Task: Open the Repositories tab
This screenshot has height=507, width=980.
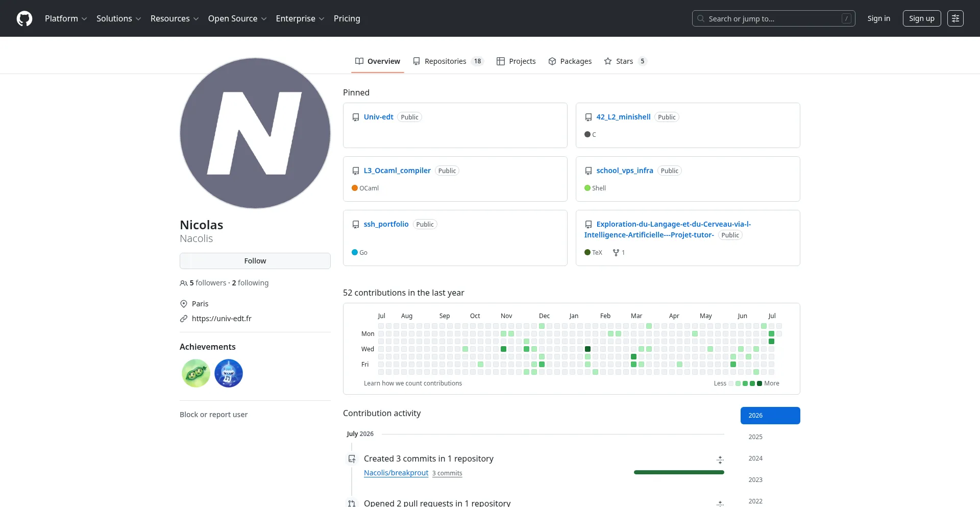Action: [448, 61]
